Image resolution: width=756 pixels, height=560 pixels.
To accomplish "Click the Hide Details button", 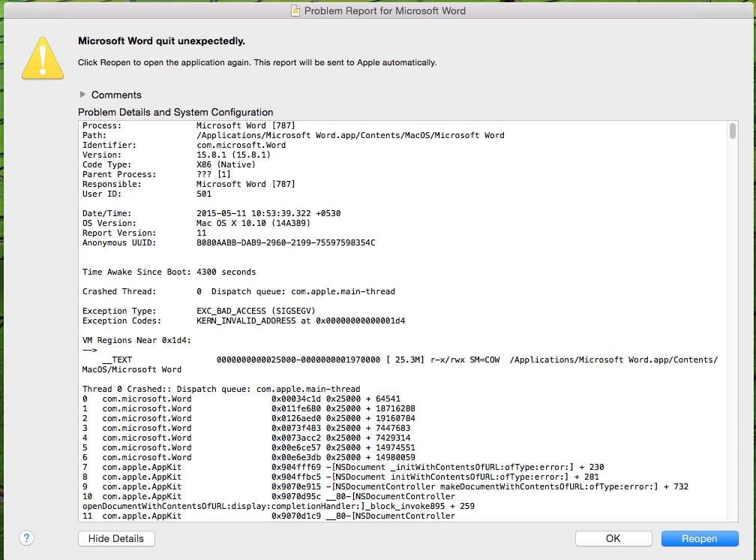I will point(116,538).
